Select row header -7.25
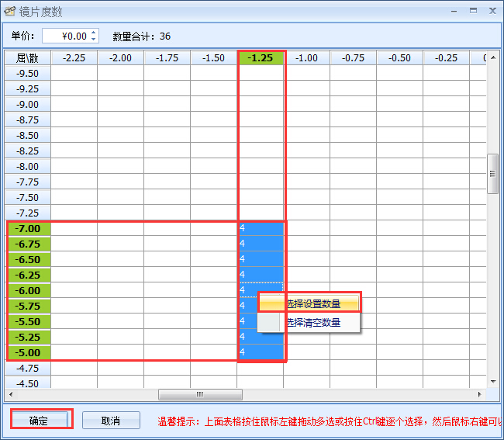Viewport: 504px width, 440px height. [28, 213]
